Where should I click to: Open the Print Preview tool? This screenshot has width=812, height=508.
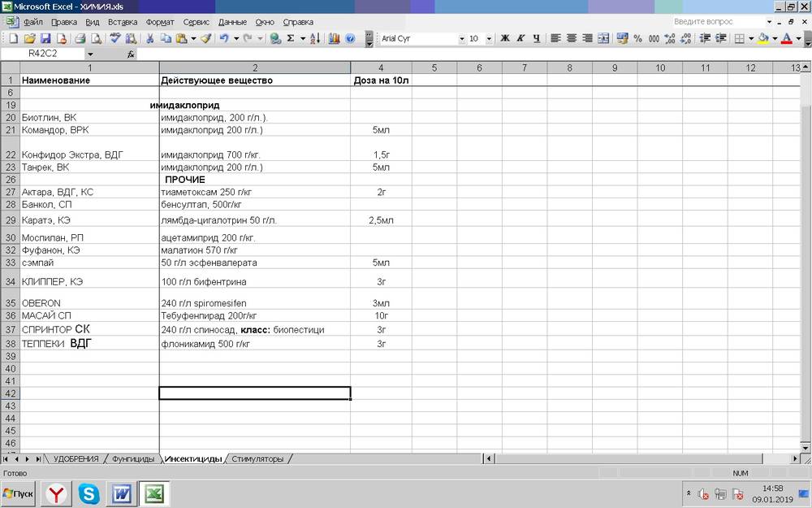tap(96, 38)
